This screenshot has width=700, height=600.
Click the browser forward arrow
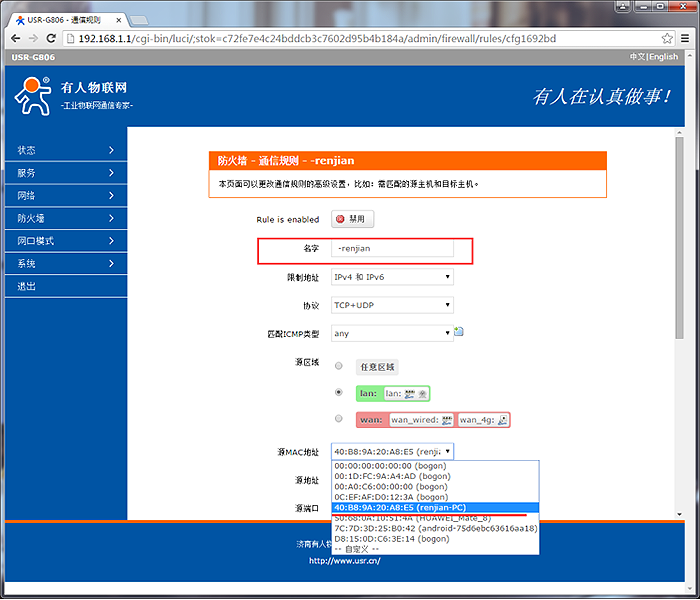coord(36,38)
